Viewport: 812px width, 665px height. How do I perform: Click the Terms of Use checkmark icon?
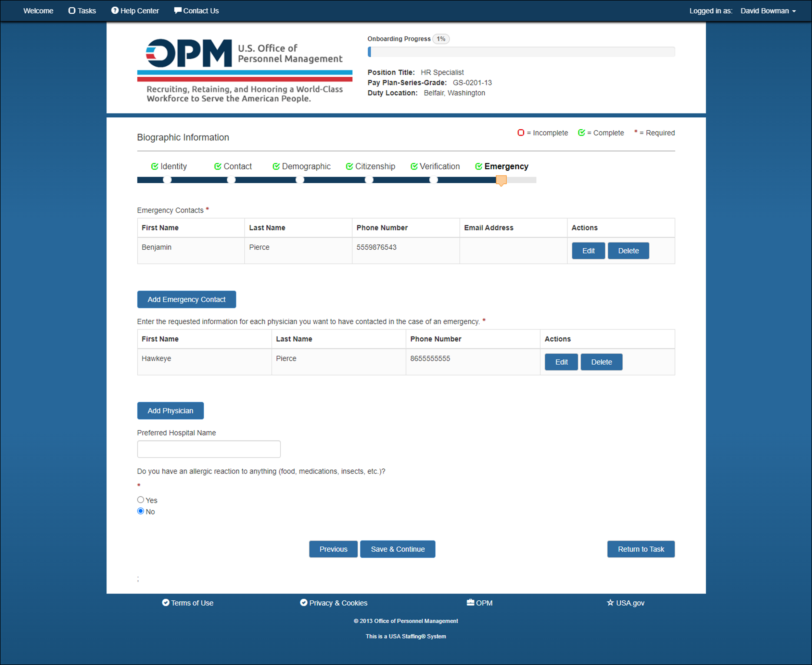tap(166, 603)
